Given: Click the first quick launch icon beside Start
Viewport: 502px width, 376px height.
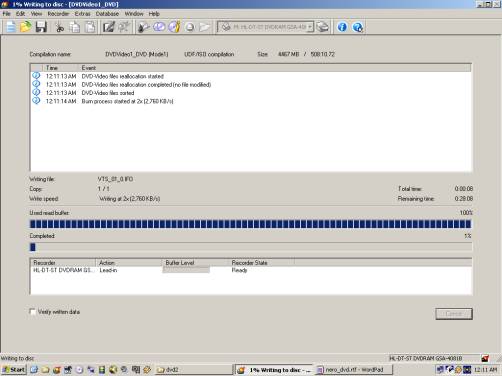Looking at the screenshot, I should click(34, 369).
